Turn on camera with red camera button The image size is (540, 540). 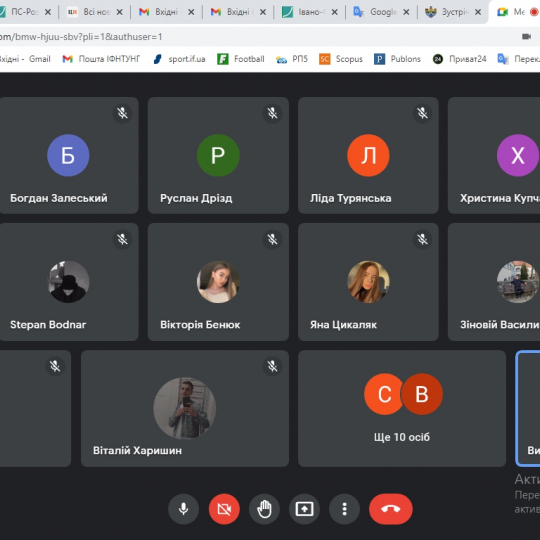(x=224, y=509)
